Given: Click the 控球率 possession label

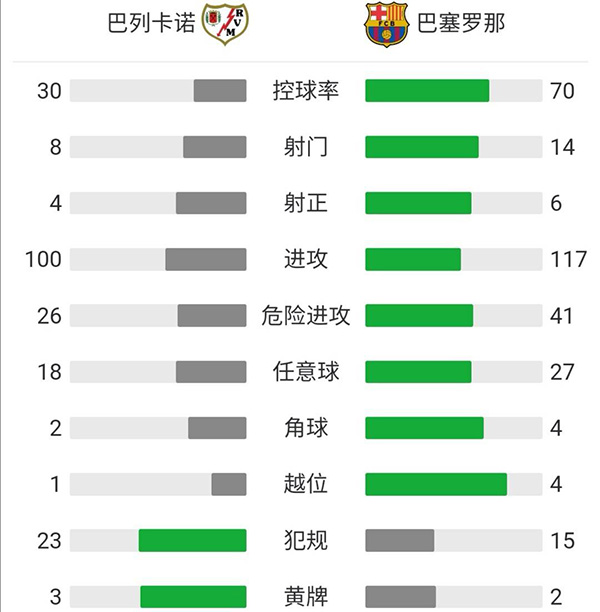Looking at the screenshot, I should coord(305,91).
